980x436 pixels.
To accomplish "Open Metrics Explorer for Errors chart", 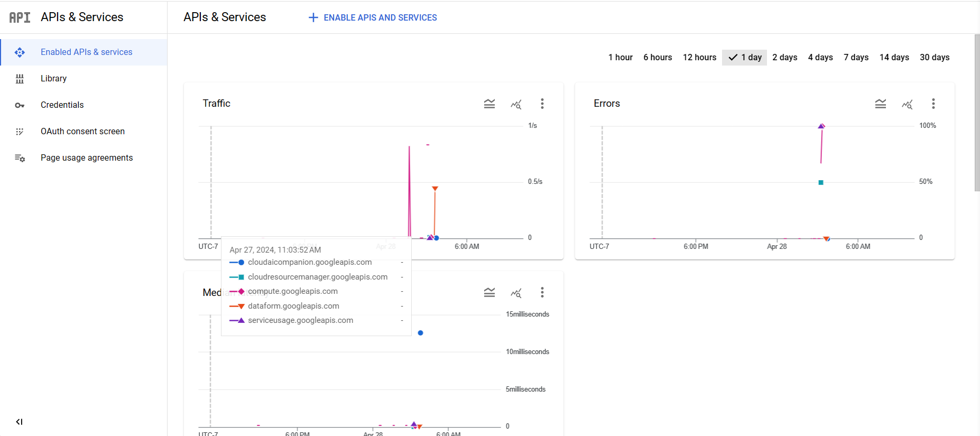I will (x=907, y=104).
